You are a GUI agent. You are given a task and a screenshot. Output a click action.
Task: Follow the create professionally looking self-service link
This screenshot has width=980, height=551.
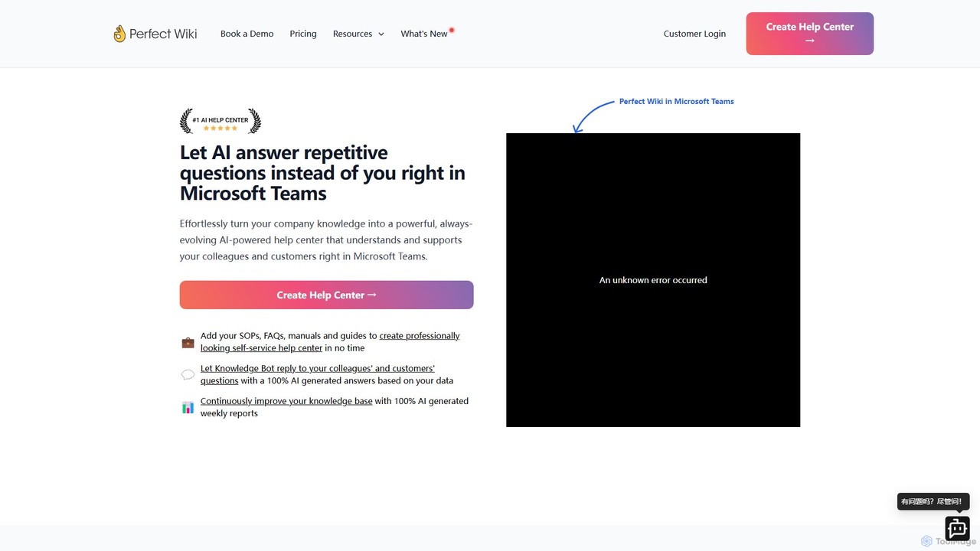tap(330, 342)
